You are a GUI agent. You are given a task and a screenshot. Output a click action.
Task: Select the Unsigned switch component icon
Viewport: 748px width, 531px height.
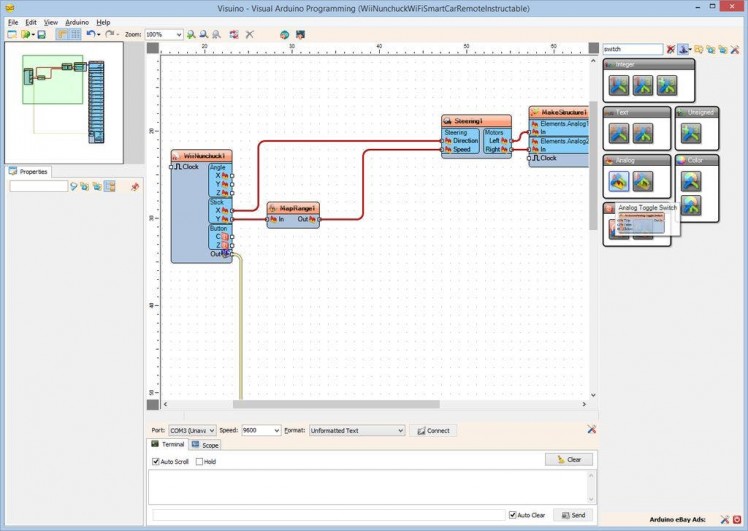(x=692, y=132)
